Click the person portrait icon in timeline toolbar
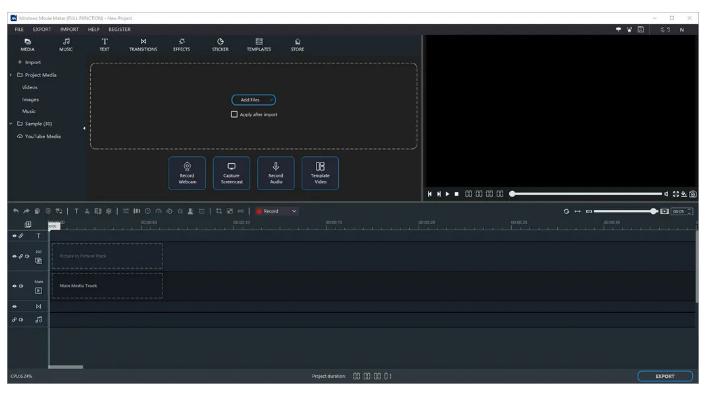The width and height of the screenshot is (707, 397). [x=190, y=211]
